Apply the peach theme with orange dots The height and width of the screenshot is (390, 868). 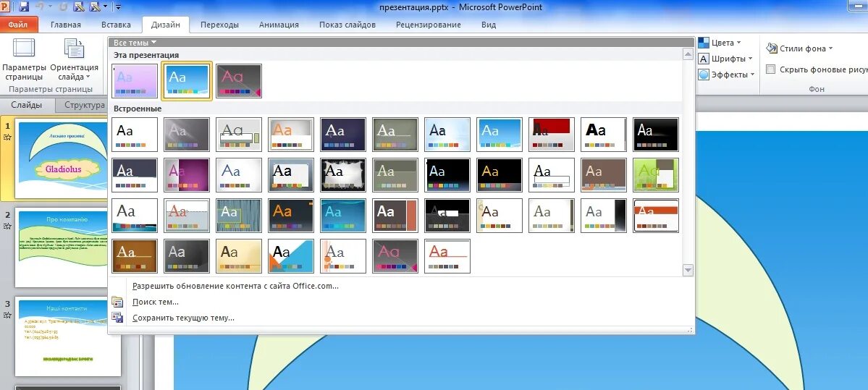343,256
